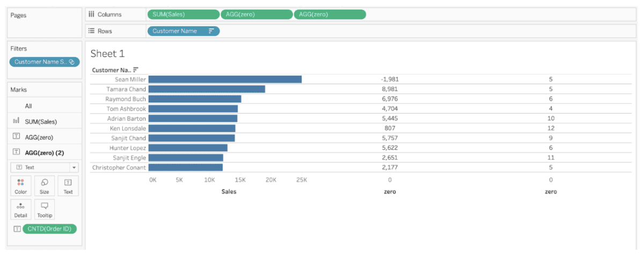The height and width of the screenshot is (262, 644).
Task: Click the first AGG(zero) pill in Columns
Action: (257, 14)
